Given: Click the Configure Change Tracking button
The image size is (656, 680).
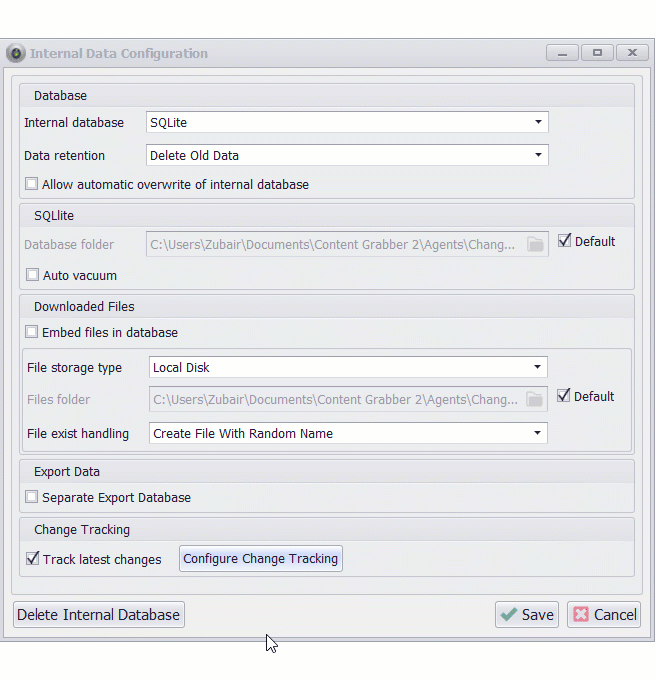Looking at the screenshot, I should pyautogui.click(x=261, y=559).
